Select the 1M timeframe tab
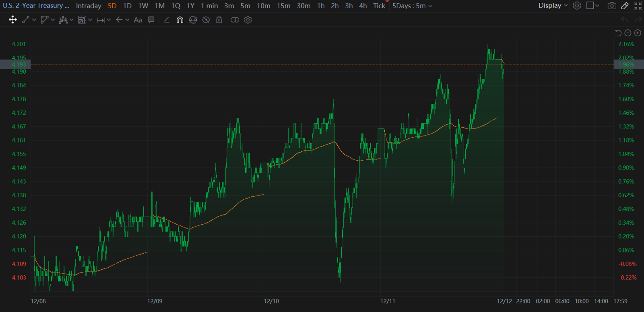Screen dimensions: 644x312 tap(160, 6)
